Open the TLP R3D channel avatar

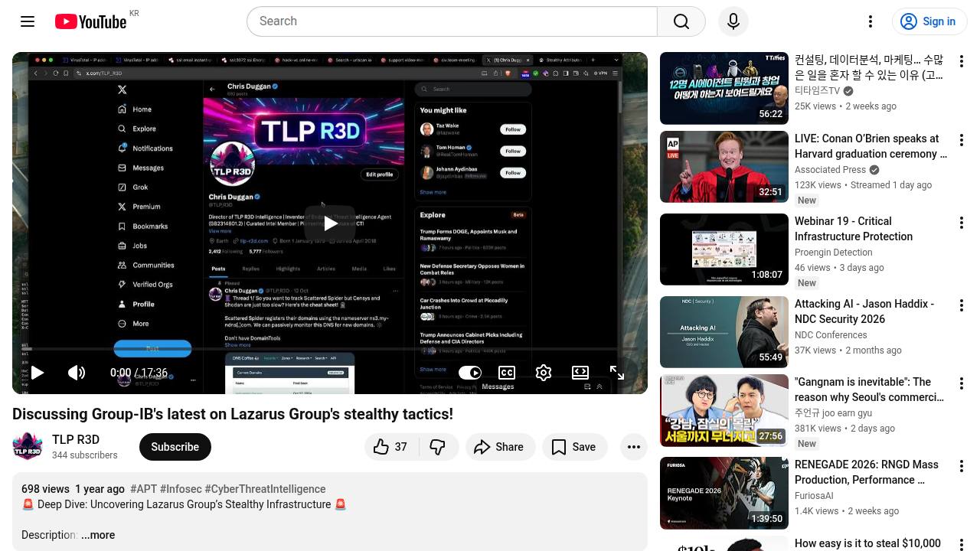pos(28,446)
